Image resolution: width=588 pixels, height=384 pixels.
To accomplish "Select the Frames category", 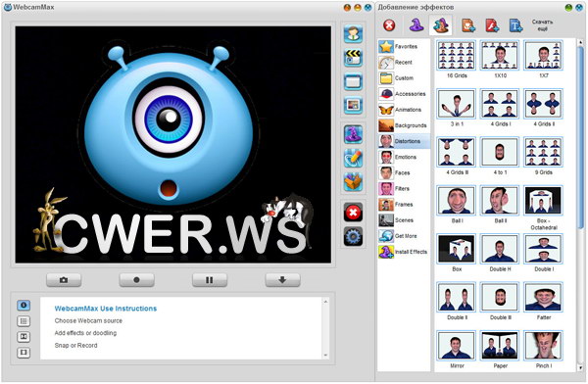I will pos(404,205).
